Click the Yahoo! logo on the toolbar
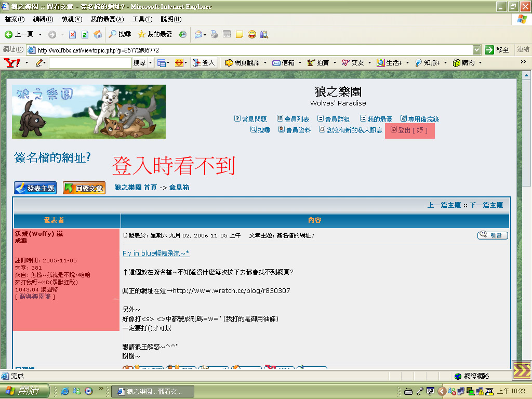Image resolution: width=532 pixels, height=399 pixels. click(x=12, y=63)
